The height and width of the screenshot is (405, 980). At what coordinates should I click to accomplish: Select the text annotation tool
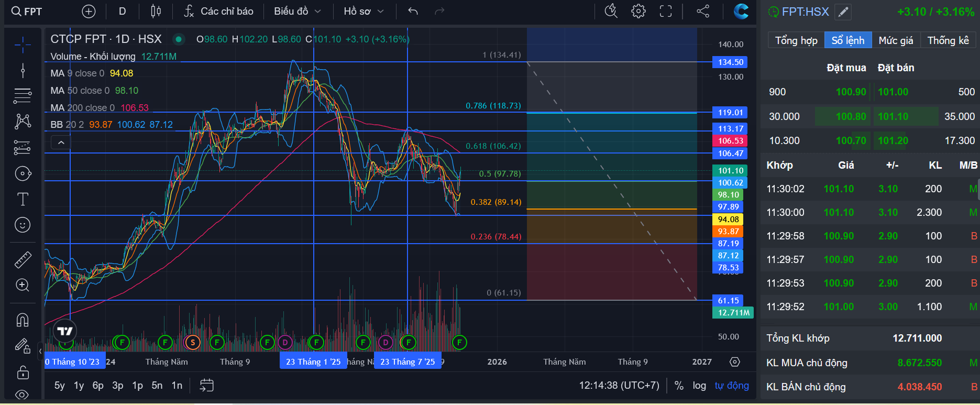click(x=23, y=199)
